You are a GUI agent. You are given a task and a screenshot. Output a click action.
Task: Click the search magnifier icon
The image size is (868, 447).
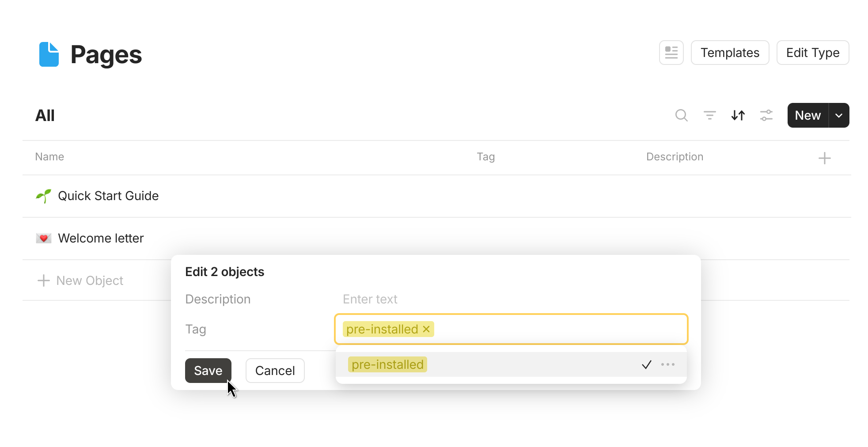(681, 115)
